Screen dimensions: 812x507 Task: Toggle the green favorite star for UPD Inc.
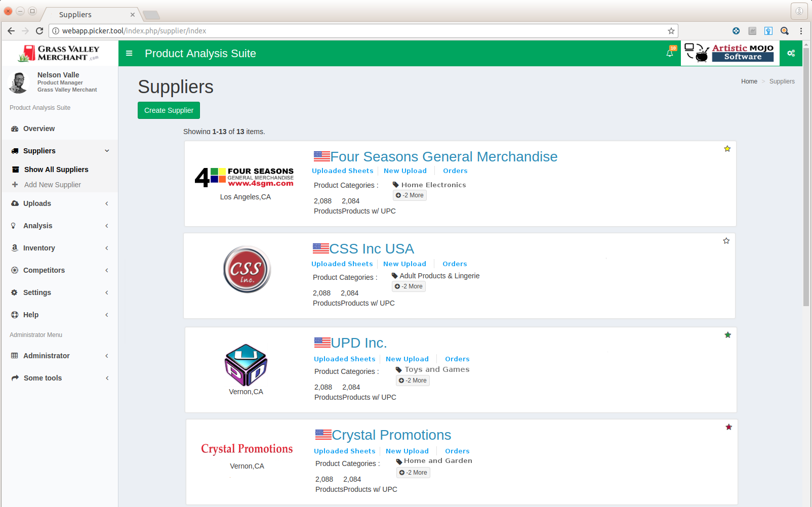728,335
